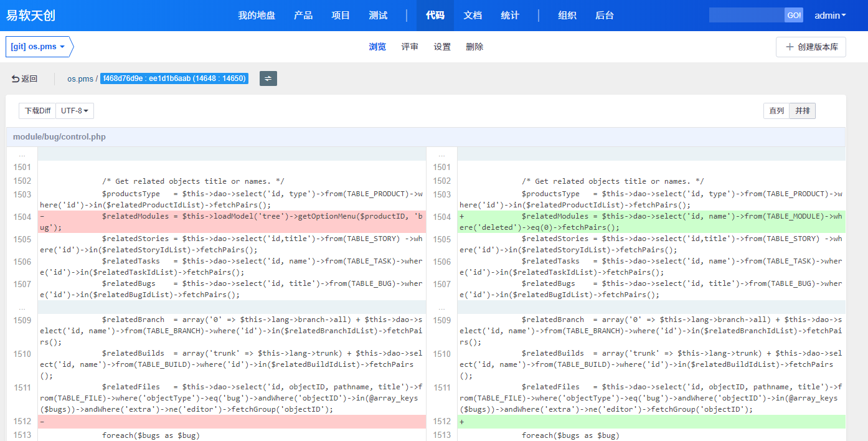The image size is (868, 441).
Task: Open the 文档 docs menu item
Action: 473,16
